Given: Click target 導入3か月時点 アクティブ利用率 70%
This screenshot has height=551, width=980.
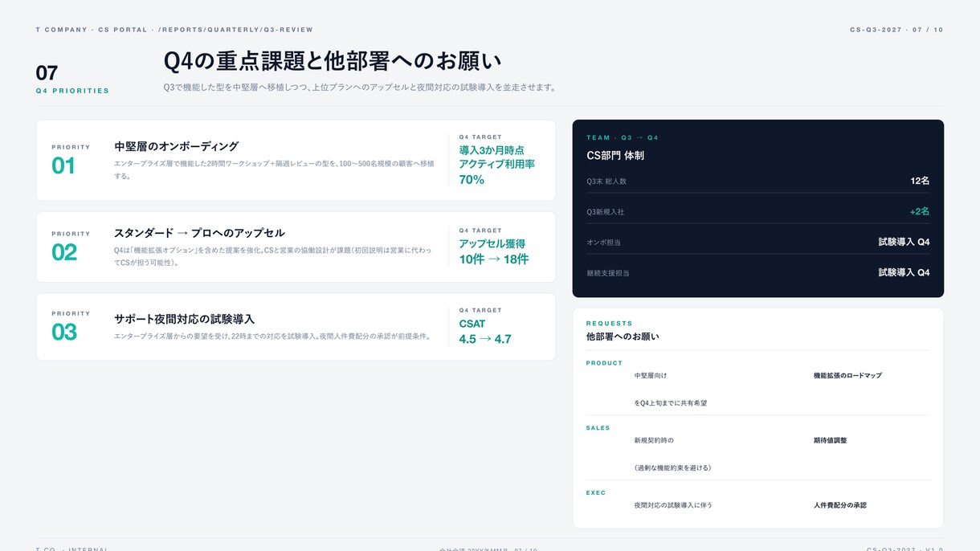Looking at the screenshot, I should click(x=496, y=165).
